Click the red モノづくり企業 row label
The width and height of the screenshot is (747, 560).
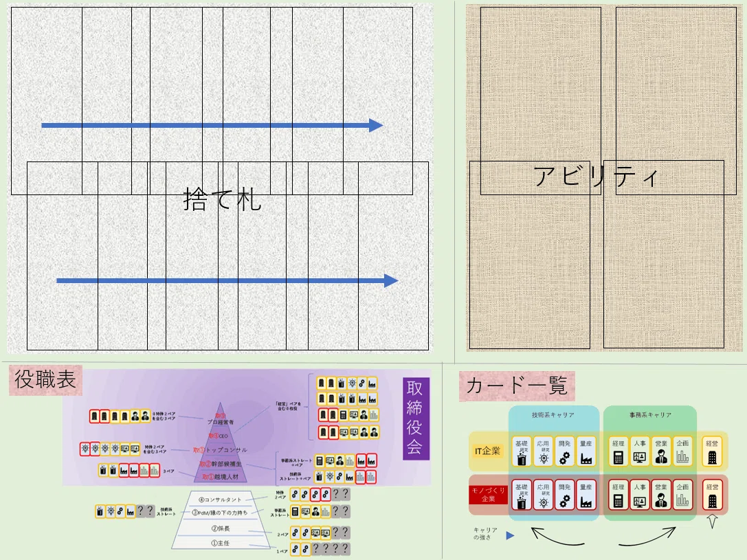(x=489, y=495)
